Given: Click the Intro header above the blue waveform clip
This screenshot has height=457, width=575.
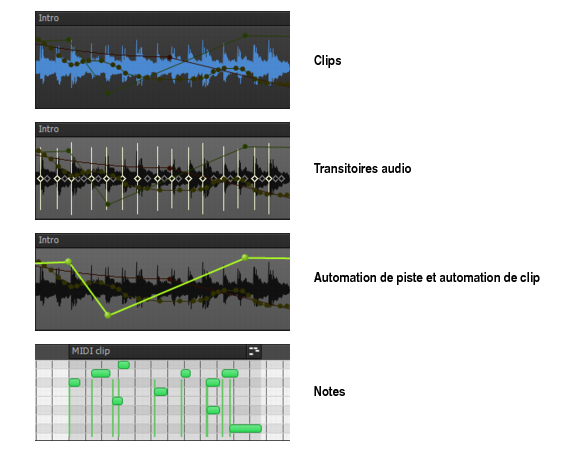Looking at the screenshot, I should point(162,18).
